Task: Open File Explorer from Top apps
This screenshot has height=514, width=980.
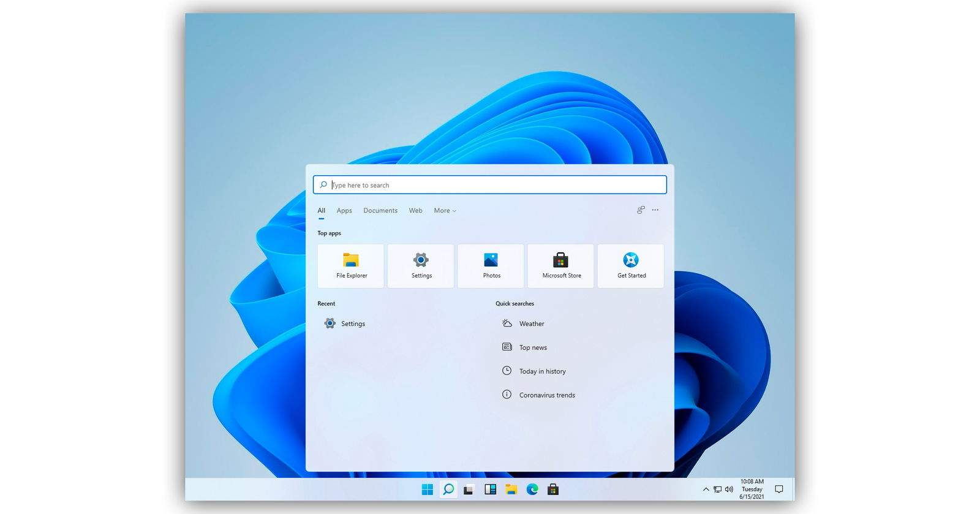Action: 351,266
